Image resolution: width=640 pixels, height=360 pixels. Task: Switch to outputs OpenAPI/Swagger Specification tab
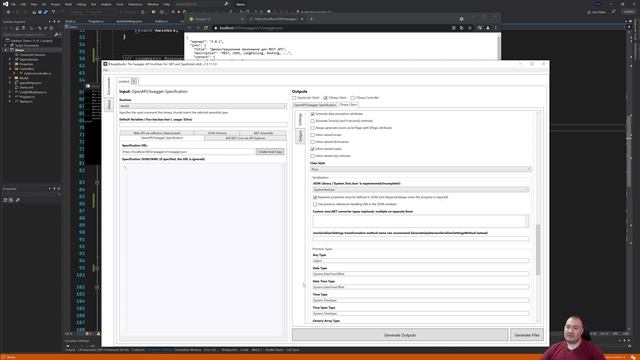315,105
